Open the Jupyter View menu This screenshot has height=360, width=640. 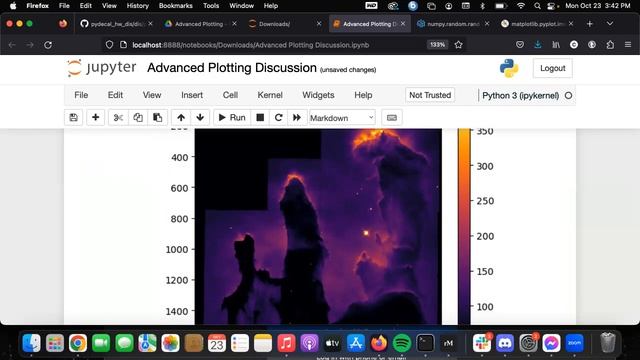[x=152, y=95]
